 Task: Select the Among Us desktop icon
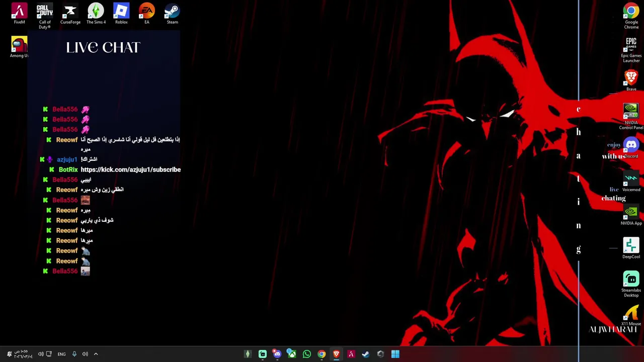click(x=19, y=47)
